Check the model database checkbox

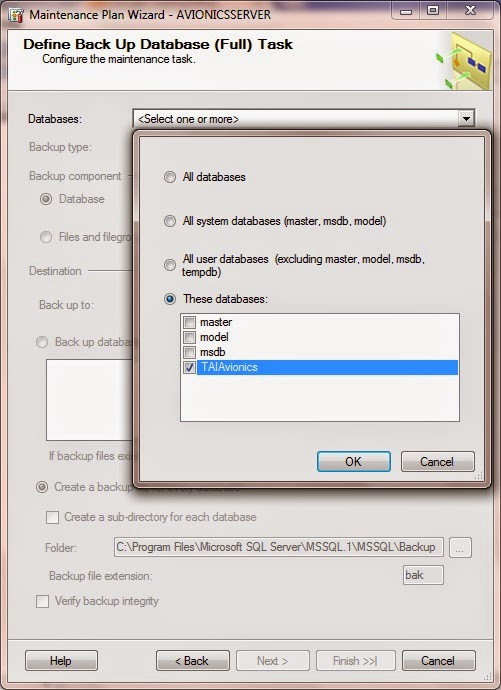pyautogui.click(x=190, y=338)
